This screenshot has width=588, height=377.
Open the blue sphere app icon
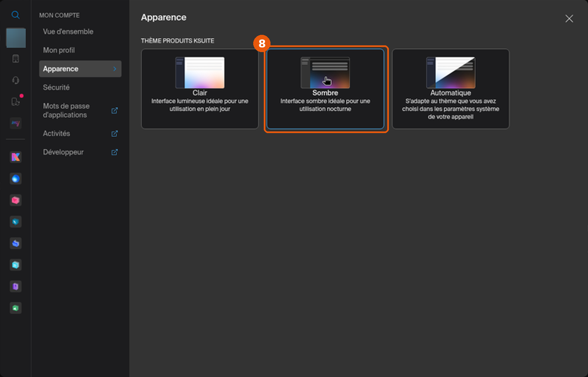[16, 179]
